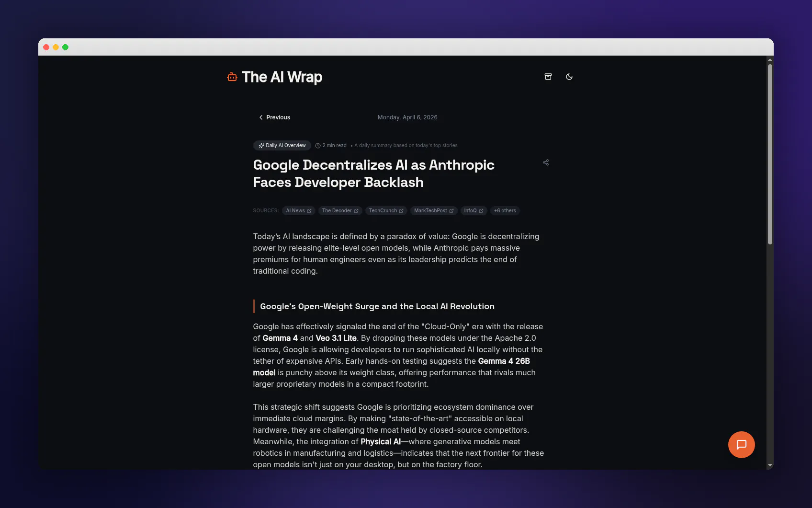Image resolution: width=812 pixels, height=508 pixels.
Task: Close the window with the red button
Action: click(46, 47)
